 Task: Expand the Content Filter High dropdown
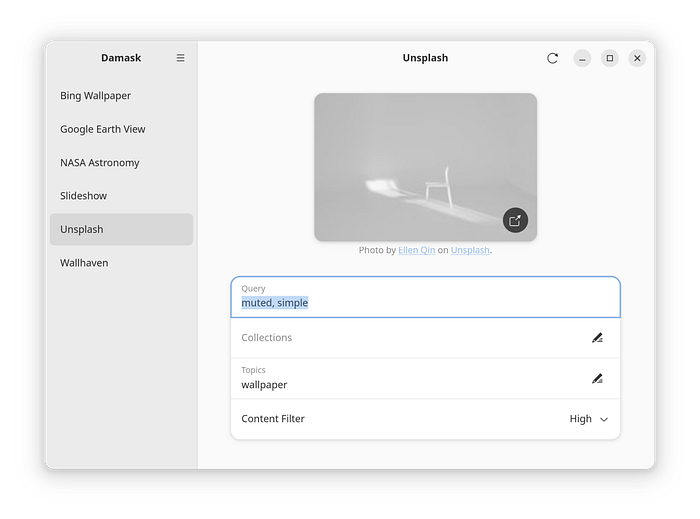(588, 419)
